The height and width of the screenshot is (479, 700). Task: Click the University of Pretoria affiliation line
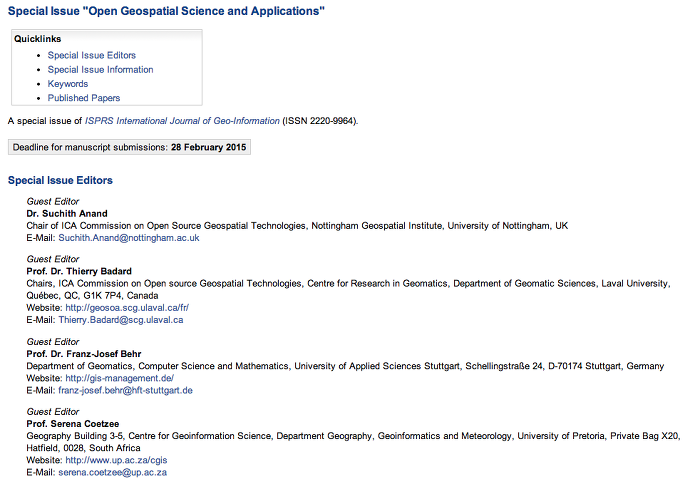pyautogui.click(x=353, y=436)
